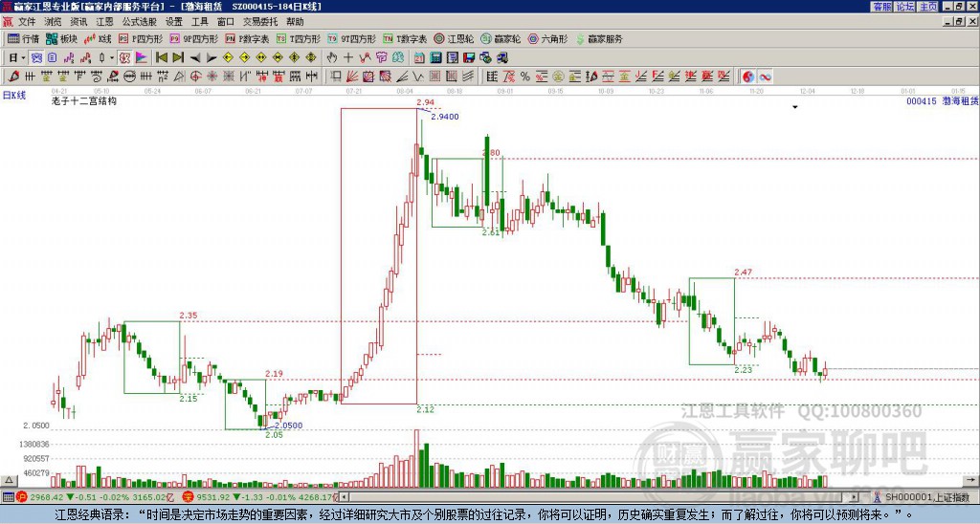The width and height of the screenshot is (980, 524).
Task: Jump to first bar with green skip-back icon
Action: pos(161,58)
